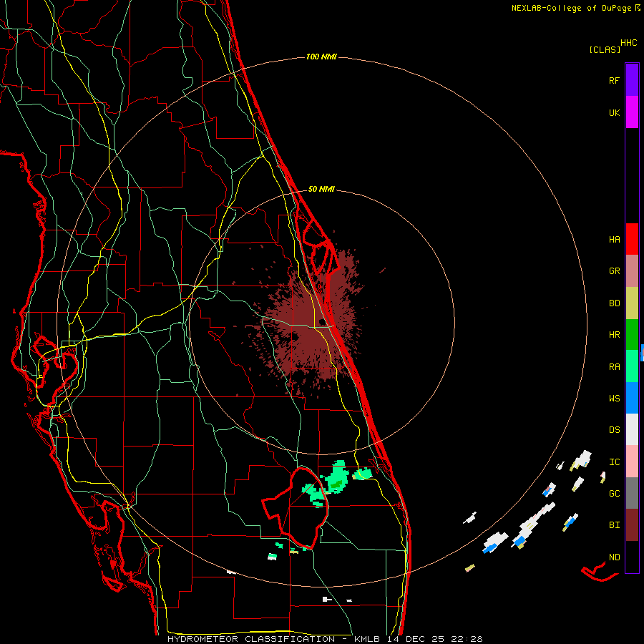Click the '[CLAS]' units label
This screenshot has width=644, height=644.
(x=605, y=49)
